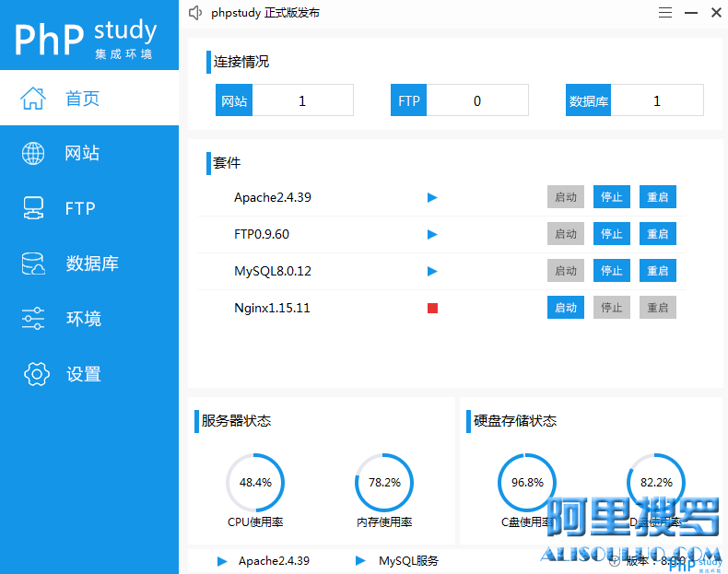
Task: Restart FTP0.9.60 with 重启 button
Action: point(657,233)
